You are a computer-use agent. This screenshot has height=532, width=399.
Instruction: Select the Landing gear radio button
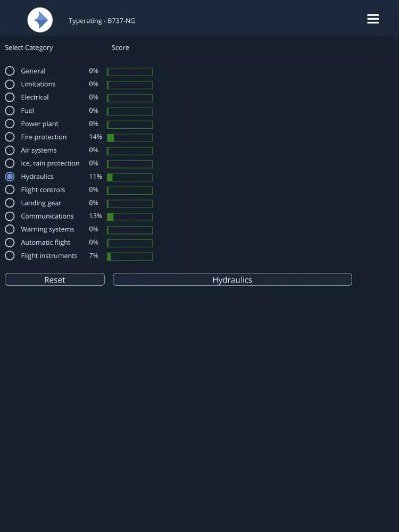10,203
